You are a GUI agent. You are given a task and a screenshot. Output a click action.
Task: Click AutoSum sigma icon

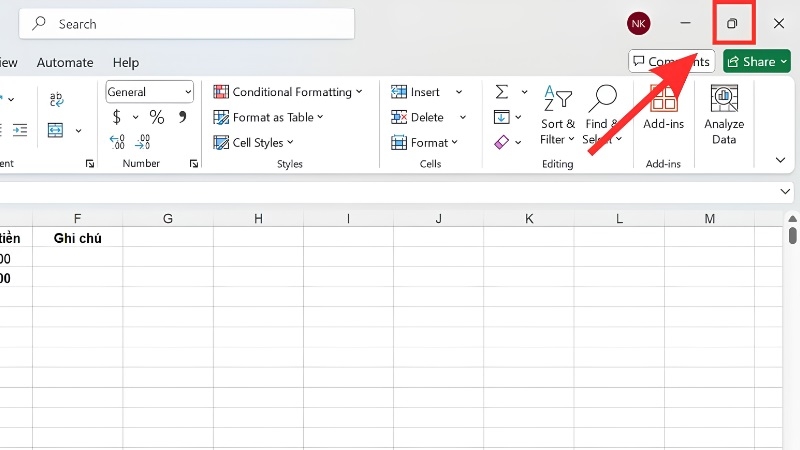(502, 92)
